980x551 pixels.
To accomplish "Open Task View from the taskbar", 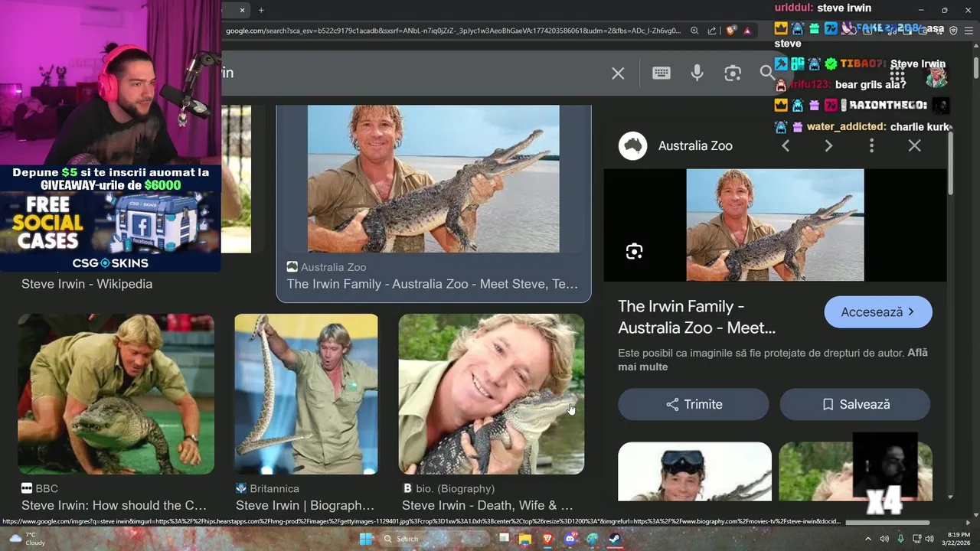I will click(x=504, y=539).
